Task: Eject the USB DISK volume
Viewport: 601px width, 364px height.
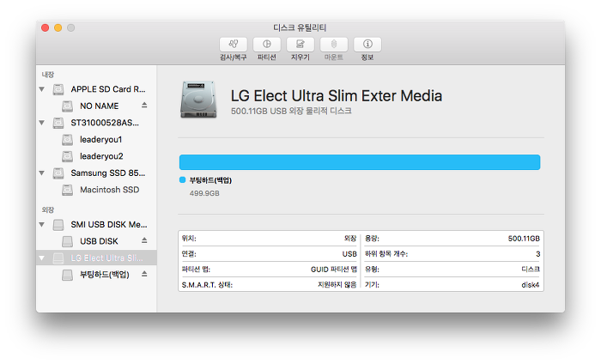Action: pos(144,240)
